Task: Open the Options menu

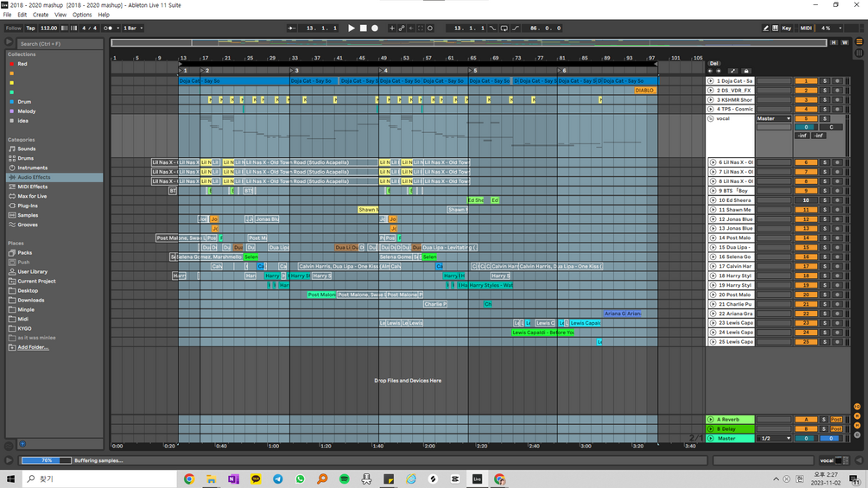Action: click(82, 15)
